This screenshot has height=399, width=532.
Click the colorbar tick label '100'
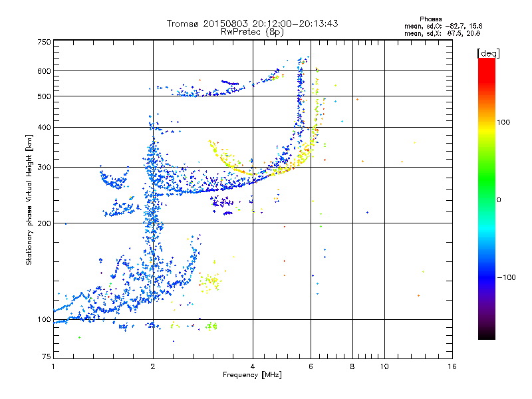pyautogui.click(x=503, y=122)
